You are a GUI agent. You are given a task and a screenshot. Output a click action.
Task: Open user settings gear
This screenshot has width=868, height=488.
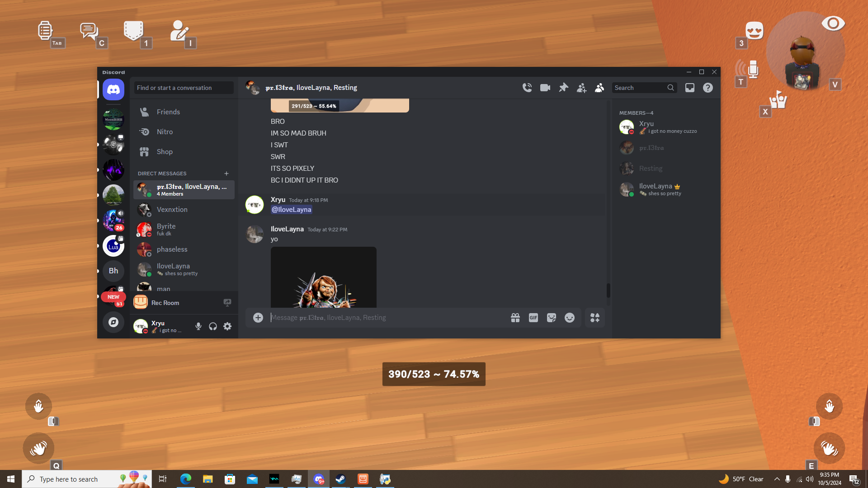[227, 326]
